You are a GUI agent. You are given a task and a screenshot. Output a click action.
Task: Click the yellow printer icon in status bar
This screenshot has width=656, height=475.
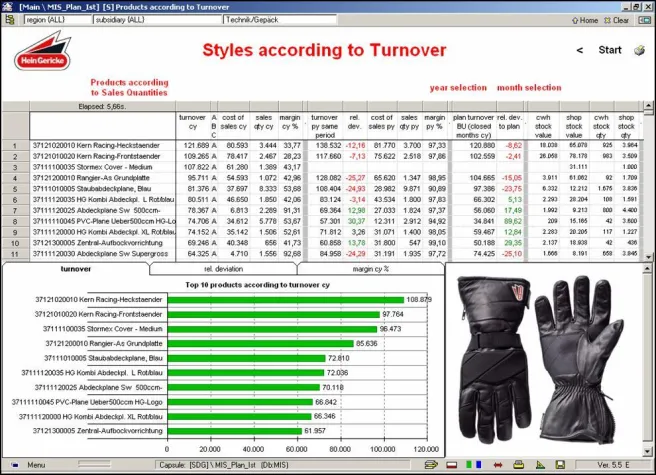[518, 465]
